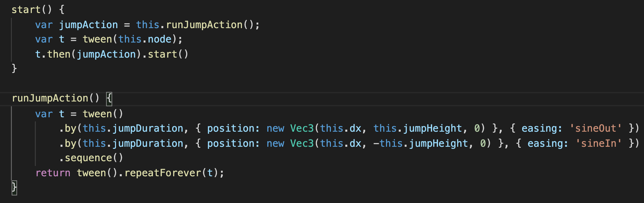Click the 'sineIn' string literal
This screenshot has width=644, height=203.
(598, 143)
